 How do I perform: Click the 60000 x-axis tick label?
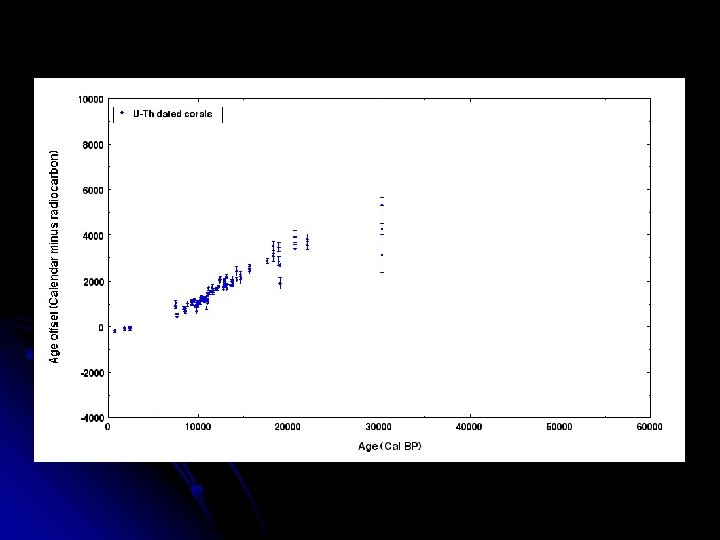point(649,427)
